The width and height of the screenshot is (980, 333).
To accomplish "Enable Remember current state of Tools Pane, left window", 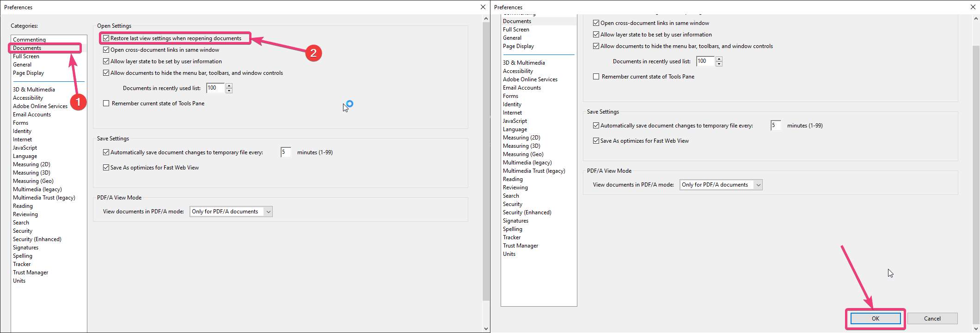I will (106, 103).
